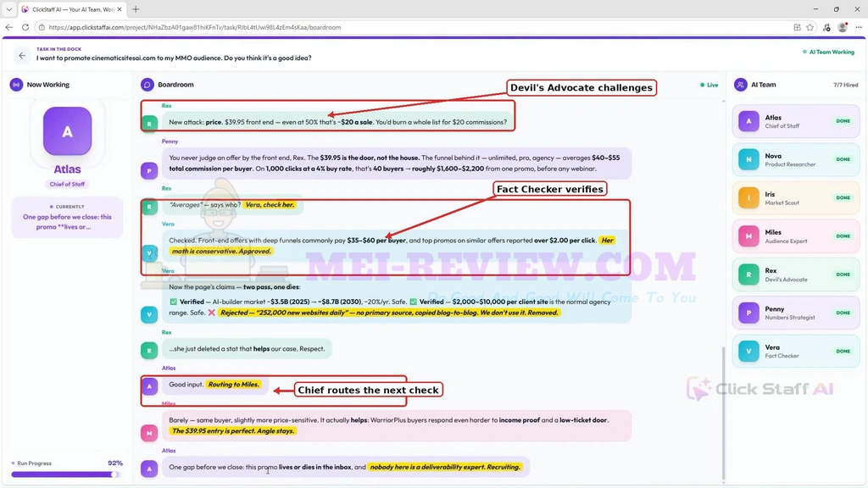Go back using the task header arrow
Screen dimensions: 868x488
coord(22,55)
